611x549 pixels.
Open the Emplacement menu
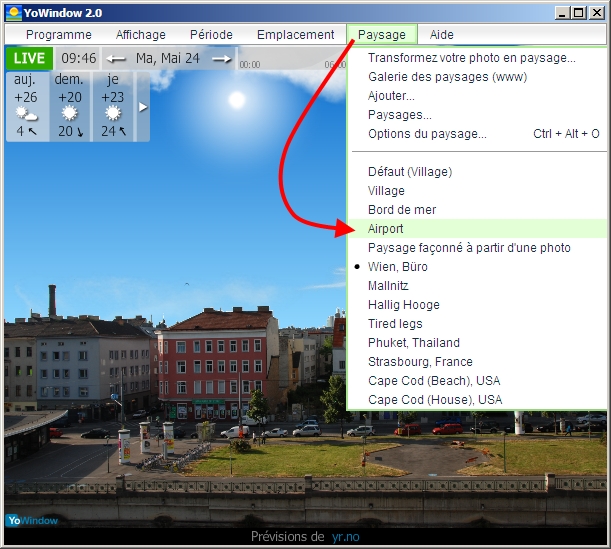[x=295, y=35]
